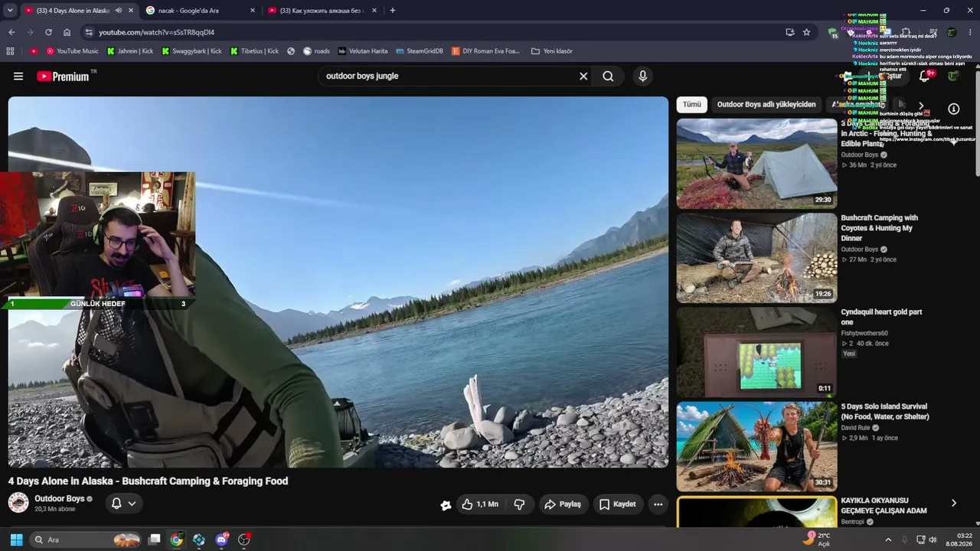Select the Tümü filter chip
Image resolution: width=980 pixels, height=551 pixels.
tap(692, 104)
